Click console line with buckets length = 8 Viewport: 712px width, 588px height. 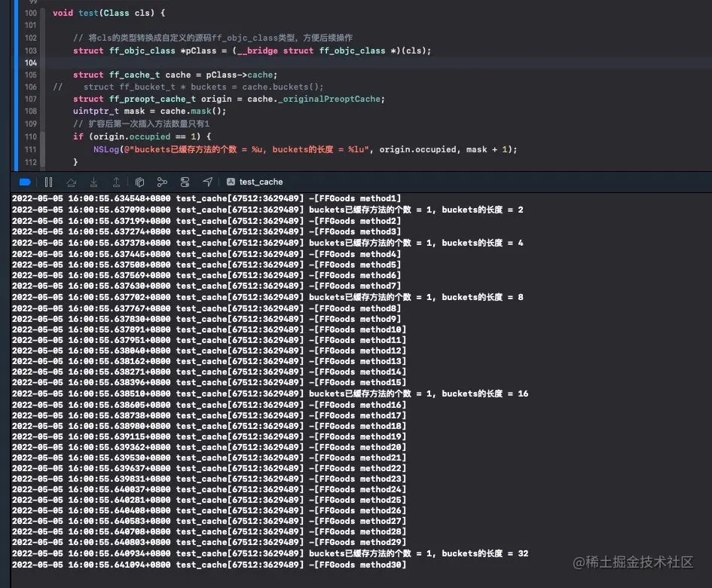click(x=267, y=297)
